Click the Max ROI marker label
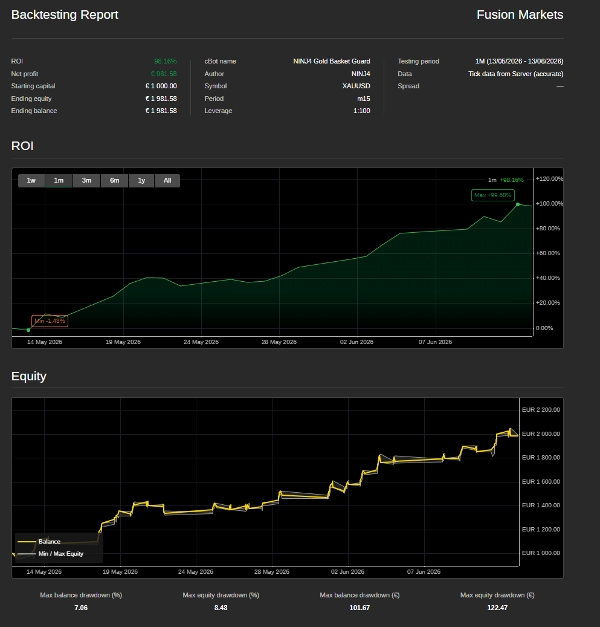 pos(493,195)
